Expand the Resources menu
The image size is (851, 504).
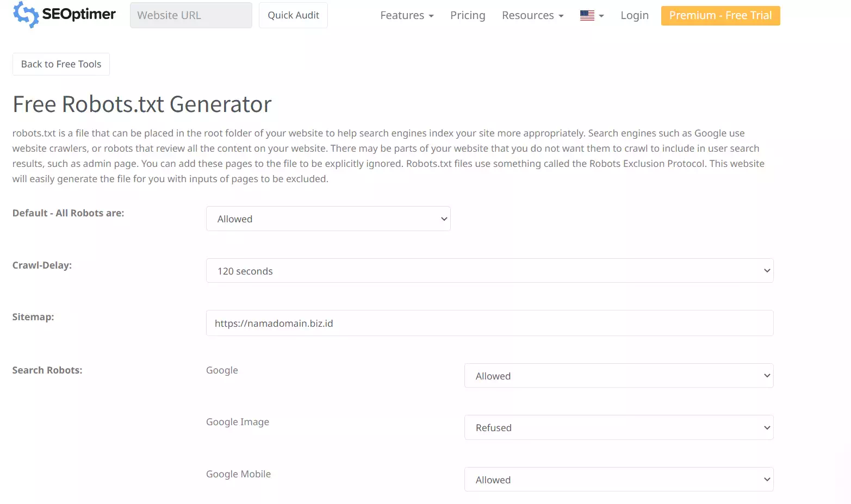532,15
